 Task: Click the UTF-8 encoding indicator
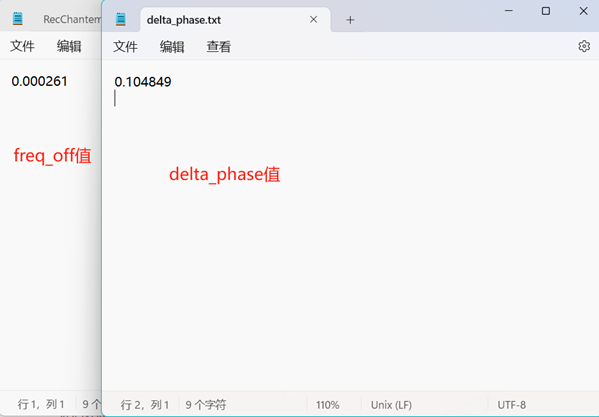(x=512, y=405)
